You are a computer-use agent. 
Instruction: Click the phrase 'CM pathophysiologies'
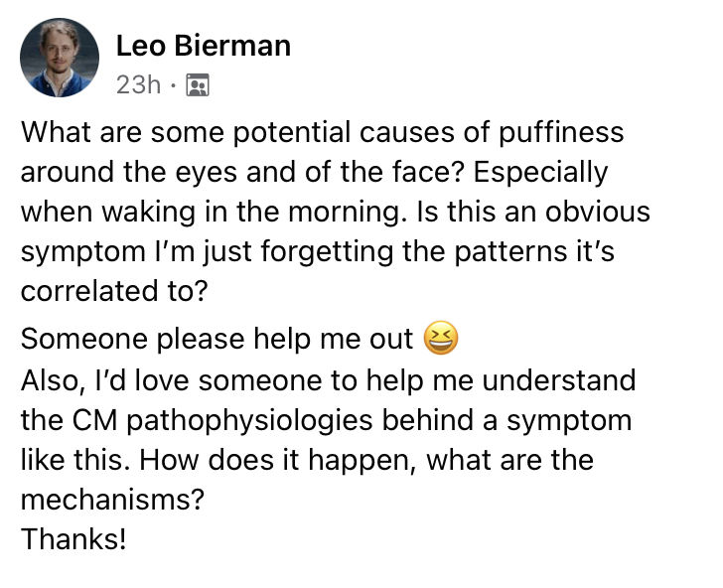point(222,421)
